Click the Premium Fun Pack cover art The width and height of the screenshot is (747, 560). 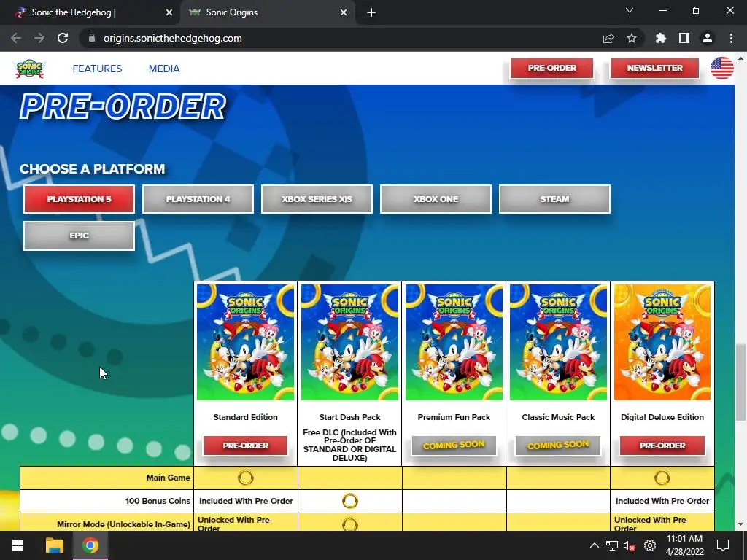454,343
